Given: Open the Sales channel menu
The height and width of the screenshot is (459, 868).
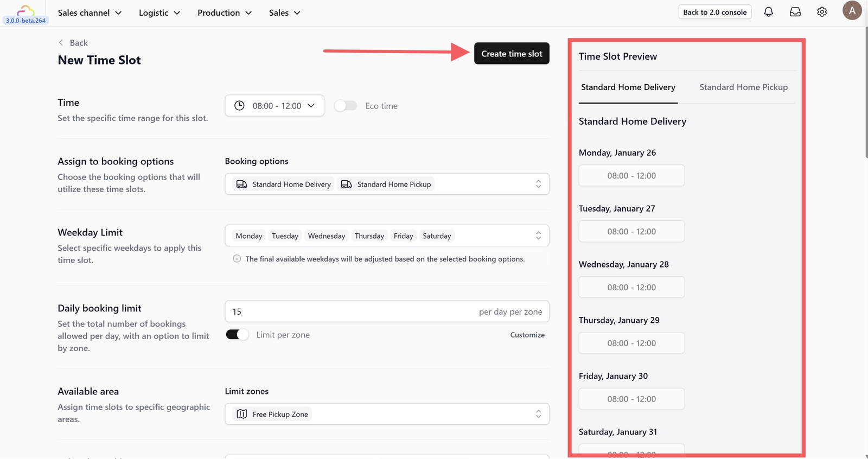Looking at the screenshot, I should point(90,12).
